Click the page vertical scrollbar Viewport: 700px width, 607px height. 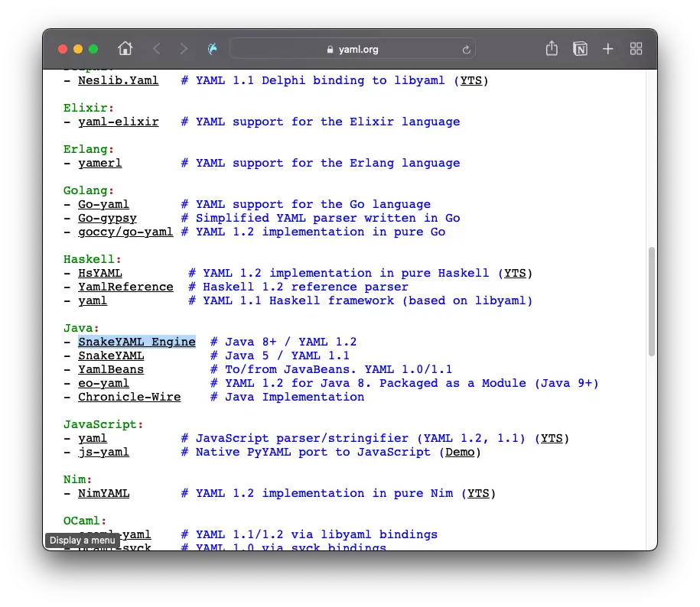[x=651, y=301]
